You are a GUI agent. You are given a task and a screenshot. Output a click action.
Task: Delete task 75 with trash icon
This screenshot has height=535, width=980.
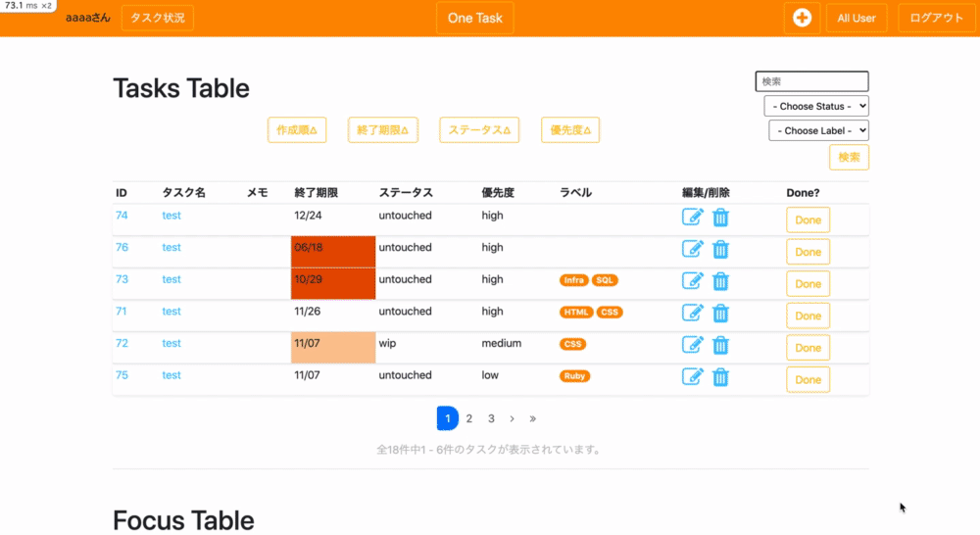click(x=720, y=377)
